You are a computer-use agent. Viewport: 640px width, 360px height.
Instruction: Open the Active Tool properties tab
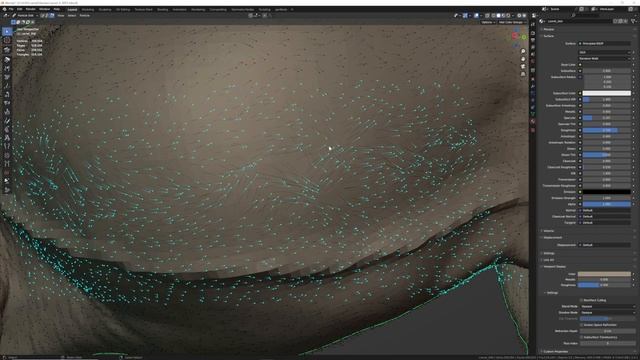pos(533,25)
